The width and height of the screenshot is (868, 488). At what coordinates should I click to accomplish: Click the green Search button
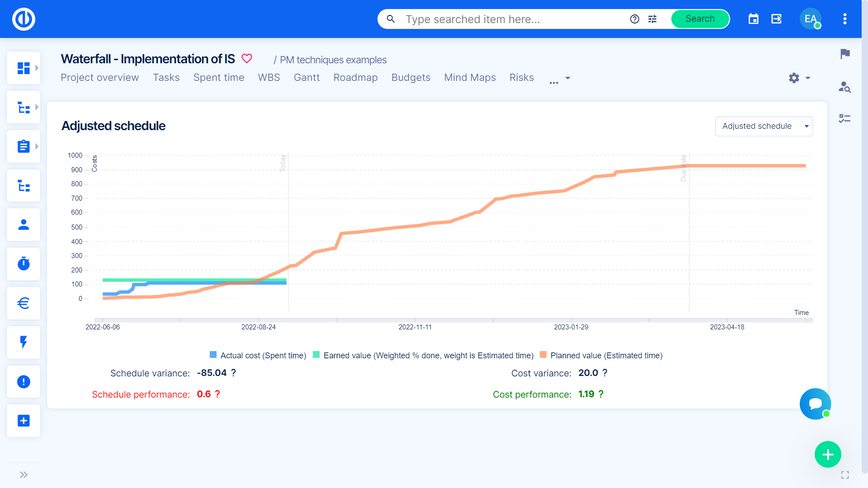[x=700, y=19]
